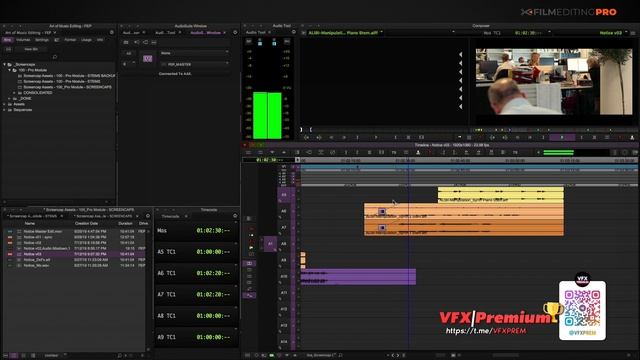Click the RP button in Audio Tool
Image resolution: width=640 pixels, height=360 pixels.
[249, 41]
